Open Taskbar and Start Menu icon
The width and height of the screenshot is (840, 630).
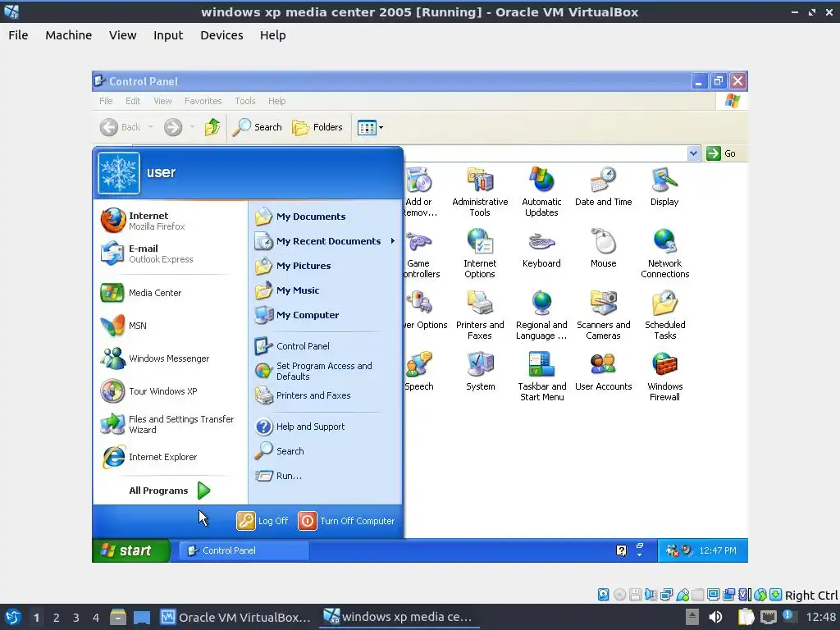pyautogui.click(x=541, y=377)
